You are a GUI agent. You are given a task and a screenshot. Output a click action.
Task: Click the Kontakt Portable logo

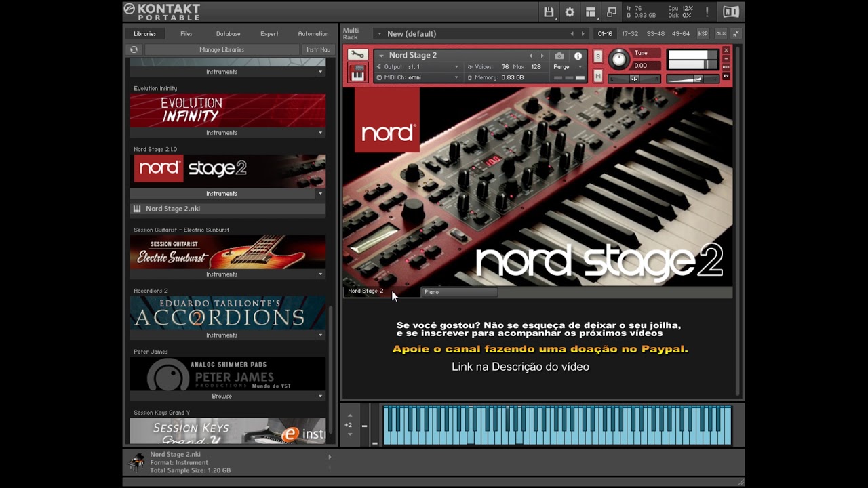click(x=162, y=12)
